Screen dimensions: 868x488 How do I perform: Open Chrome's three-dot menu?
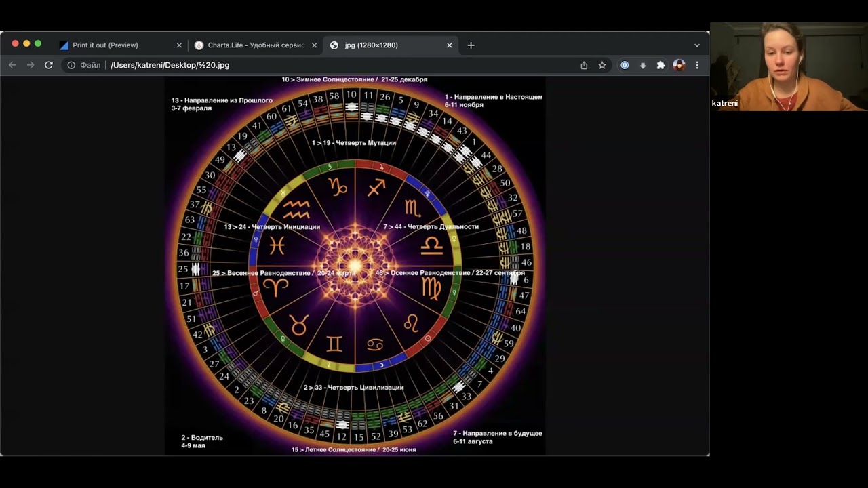696,65
